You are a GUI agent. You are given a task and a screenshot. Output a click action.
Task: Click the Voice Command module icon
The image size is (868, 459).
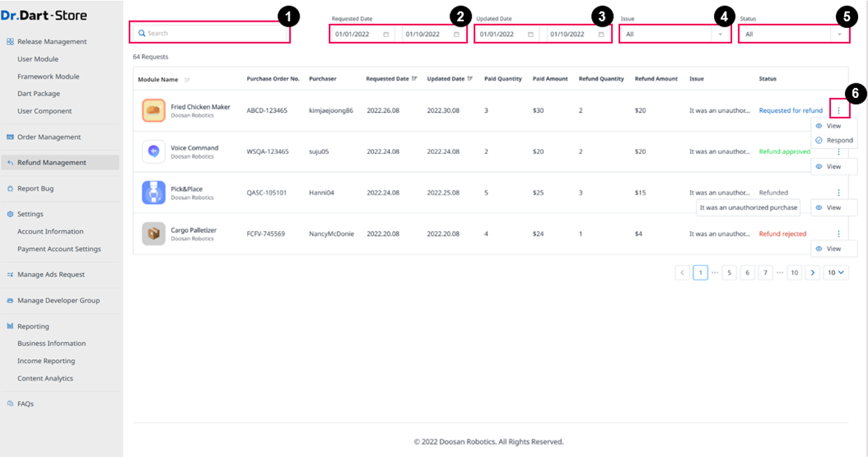tap(153, 151)
